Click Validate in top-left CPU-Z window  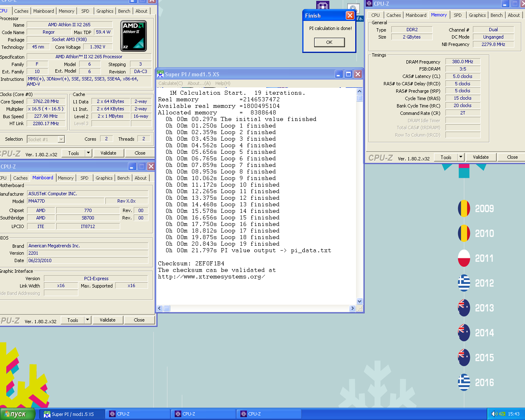[108, 153]
